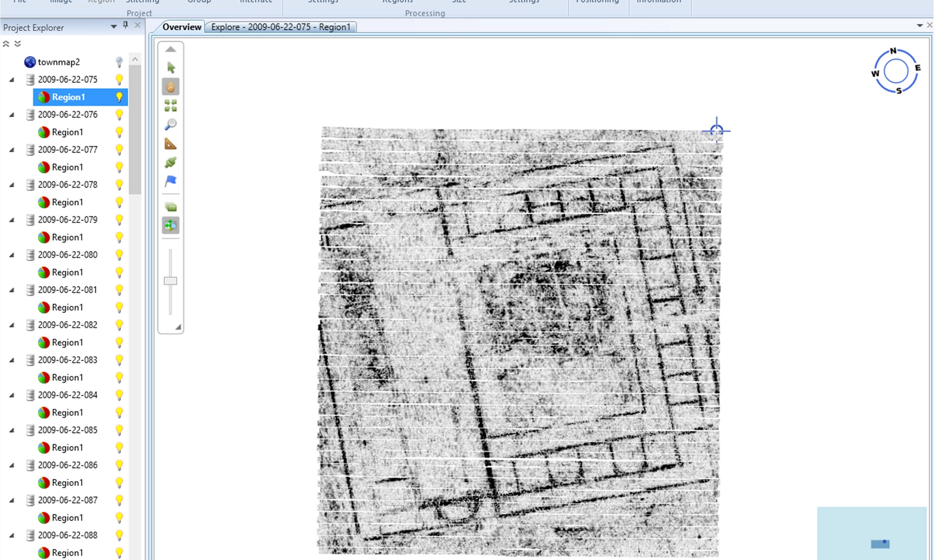Click the fit-to-view arrows icon
The width and height of the screenshot is (934, 560).
(x=171, y=105)
